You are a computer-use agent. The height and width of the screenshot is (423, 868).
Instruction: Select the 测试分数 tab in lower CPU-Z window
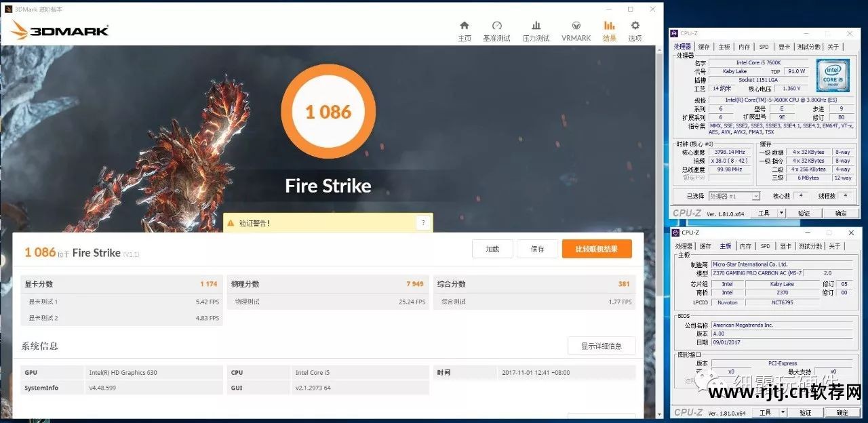coord(810,246)
